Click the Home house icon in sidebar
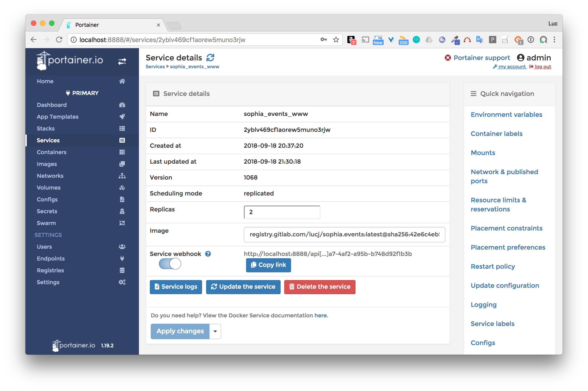 [x=122, y=81]
